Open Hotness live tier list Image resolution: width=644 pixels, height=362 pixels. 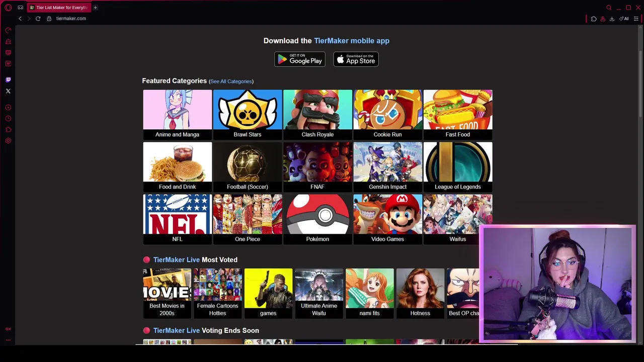tap(420, 293)
